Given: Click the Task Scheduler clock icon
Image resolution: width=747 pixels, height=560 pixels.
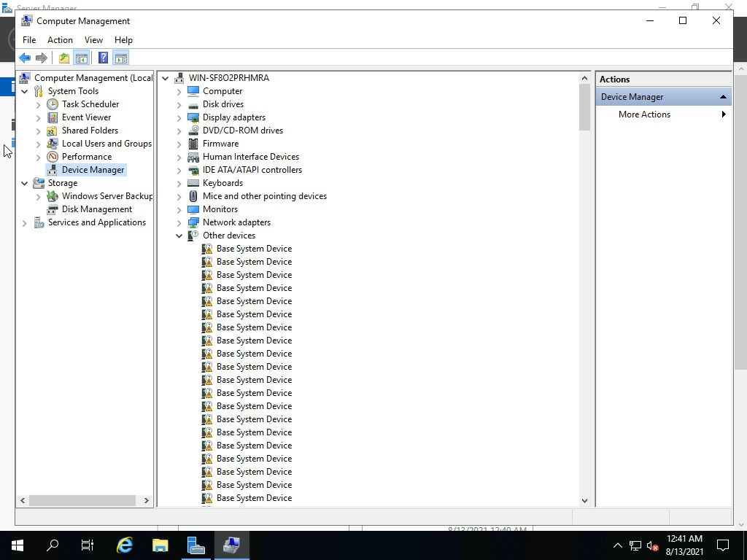Looking at the screenshot, I should 53,104.
